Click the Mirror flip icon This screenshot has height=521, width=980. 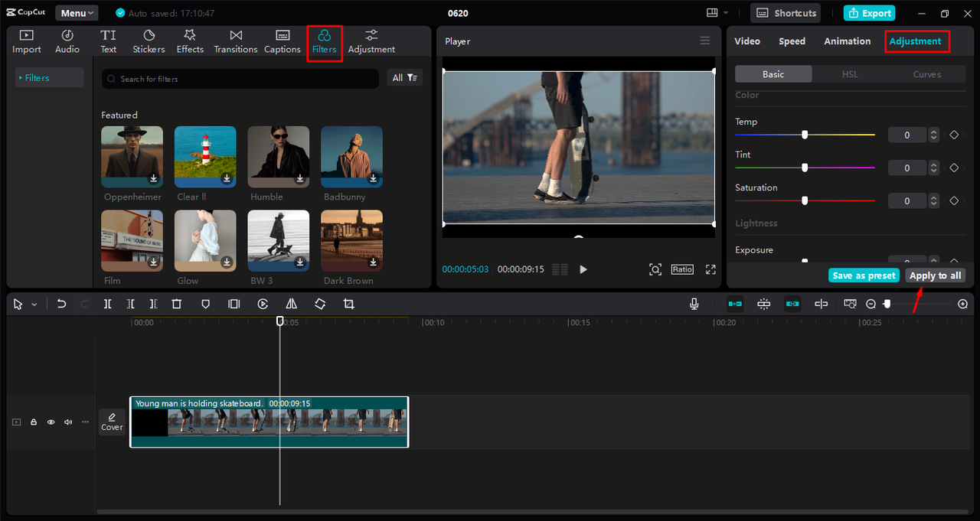291,304
